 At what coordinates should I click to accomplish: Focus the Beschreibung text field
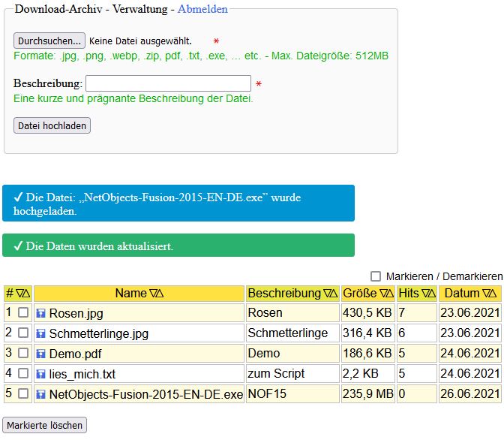pyautogui.click(x=168, y=83)
